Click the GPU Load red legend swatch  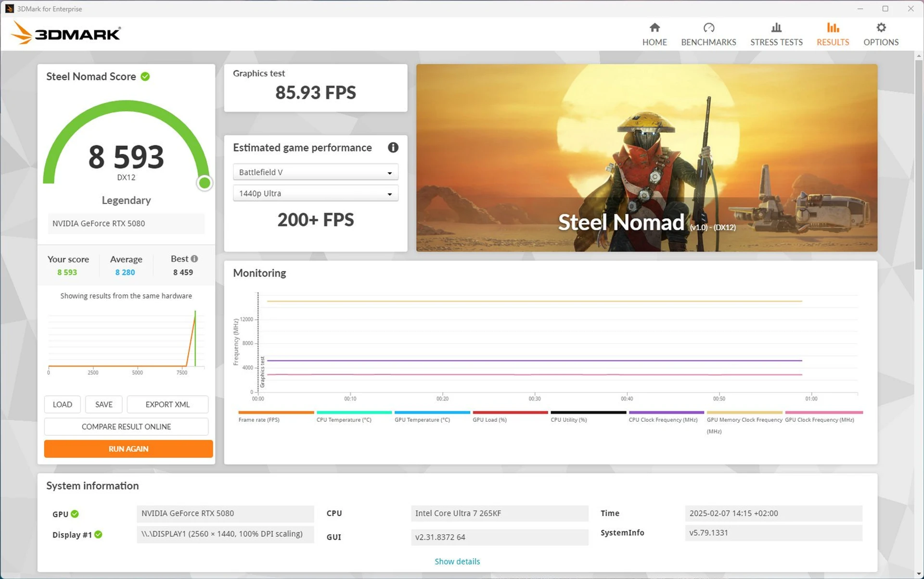coord(510,412)
